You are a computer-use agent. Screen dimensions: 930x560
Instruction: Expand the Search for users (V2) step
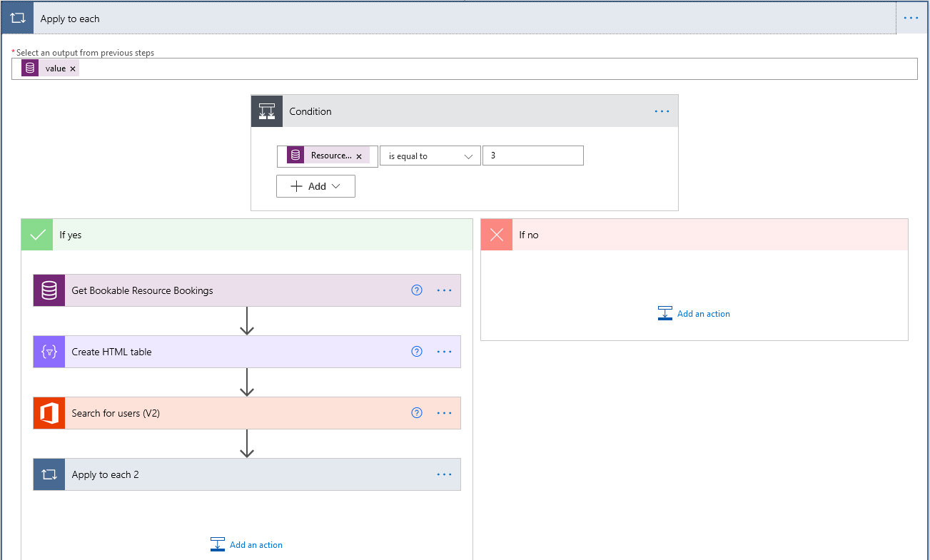(x=247, y=413)
